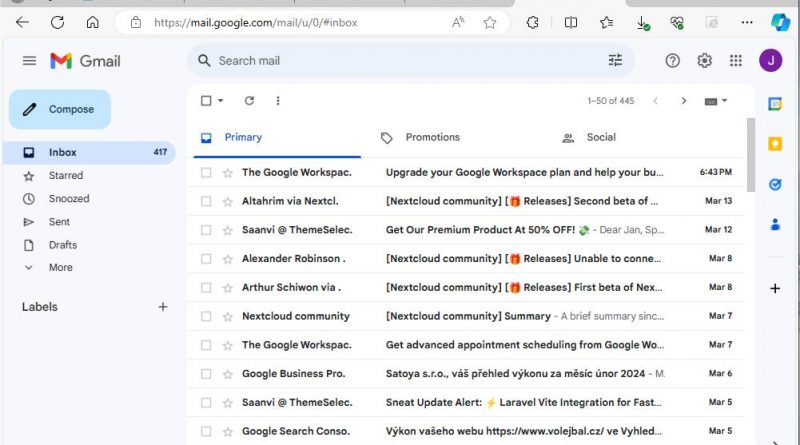The width and height of the screenshot is (800, 445).
Task: Open select dropdown arrow beside checkbox
Action: point(220,101)
